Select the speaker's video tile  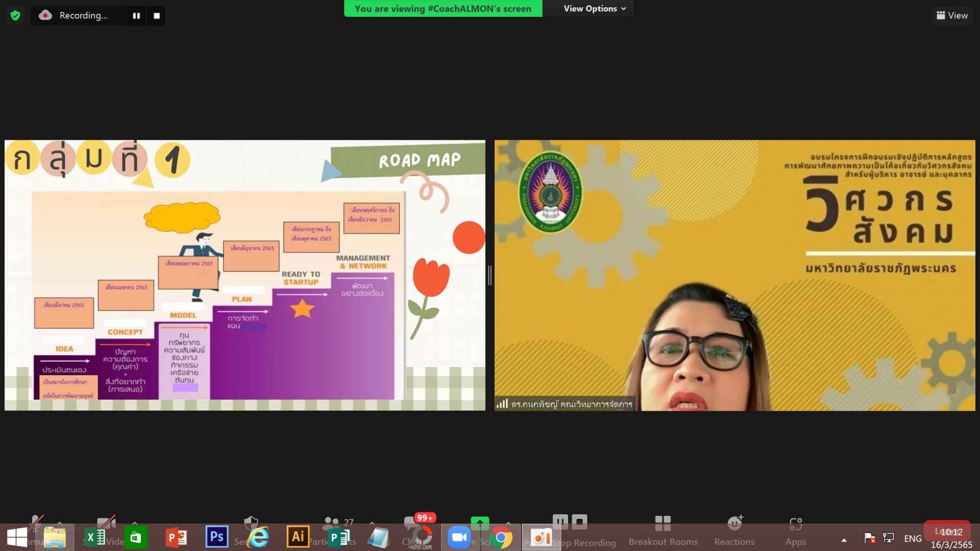pyautogui.click(x=734, y=275)
